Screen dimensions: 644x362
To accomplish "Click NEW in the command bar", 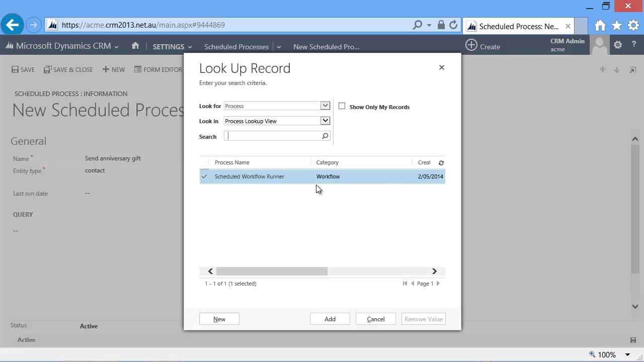I will 114,69.
